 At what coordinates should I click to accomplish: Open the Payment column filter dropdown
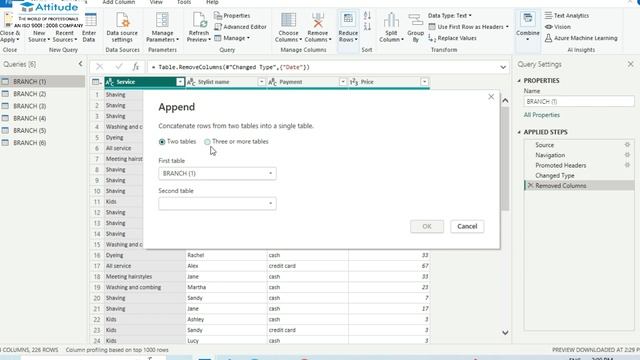[343, 82]
